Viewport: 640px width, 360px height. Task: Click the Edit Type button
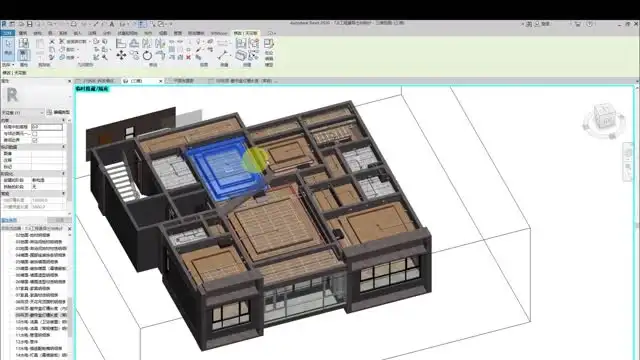58,112
